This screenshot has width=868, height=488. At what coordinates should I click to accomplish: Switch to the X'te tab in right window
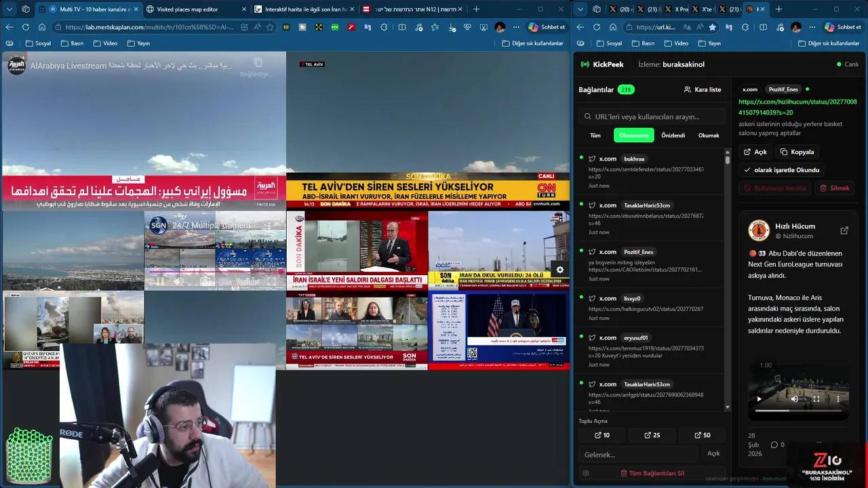702,9
